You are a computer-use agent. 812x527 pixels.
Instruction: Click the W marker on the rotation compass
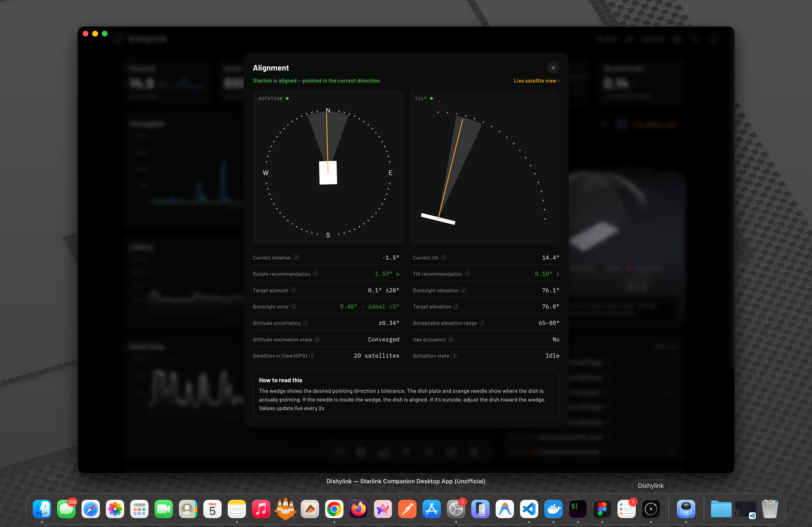click(x=265, y=173)
